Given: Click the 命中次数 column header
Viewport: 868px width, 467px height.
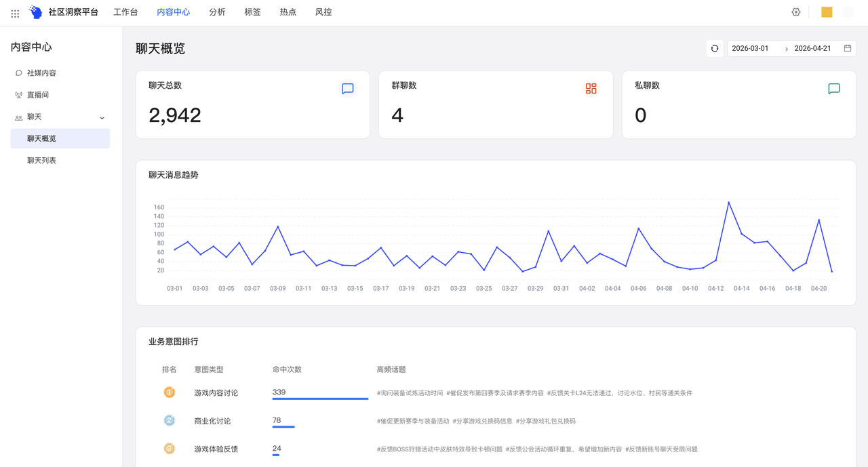Looking at the screenshot, I should [x=287, y=369].
